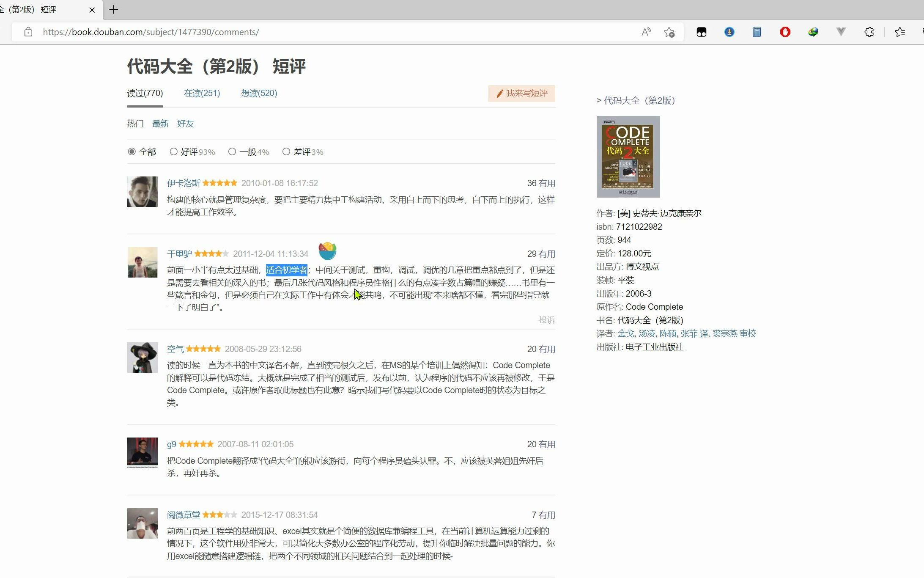The image size is (924, 578).
Task: Mark 千里驴 comment as 有用
Action: click(x=547, y=254)
